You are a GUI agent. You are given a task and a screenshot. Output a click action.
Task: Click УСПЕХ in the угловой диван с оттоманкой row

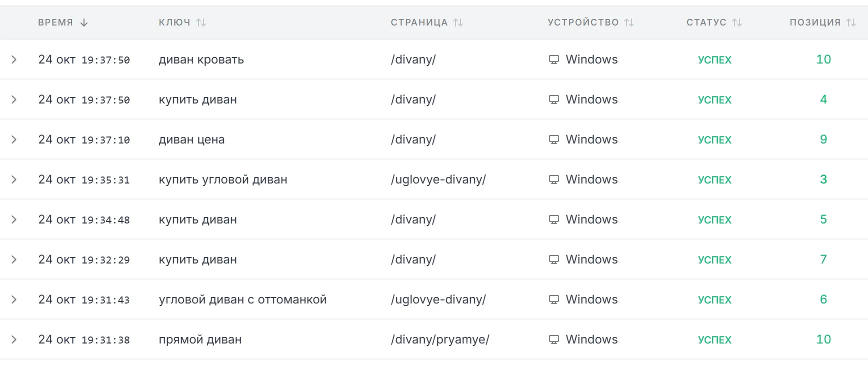(714, 300)
